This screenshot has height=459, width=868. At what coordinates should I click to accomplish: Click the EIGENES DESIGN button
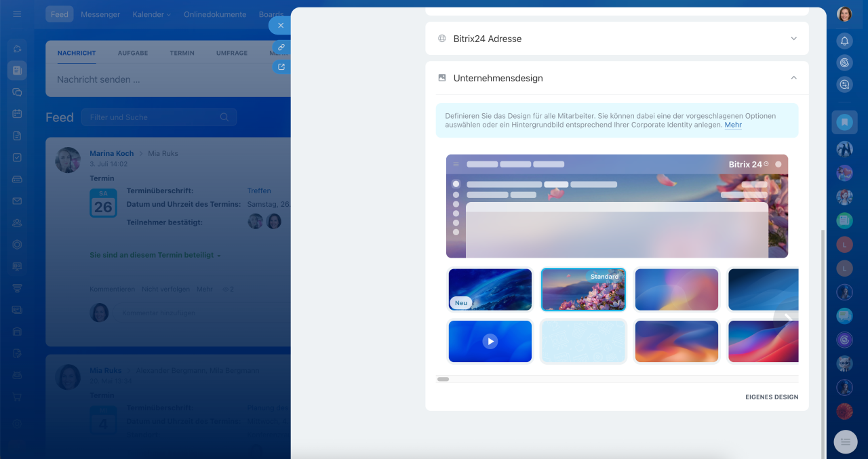coord(772,397)
